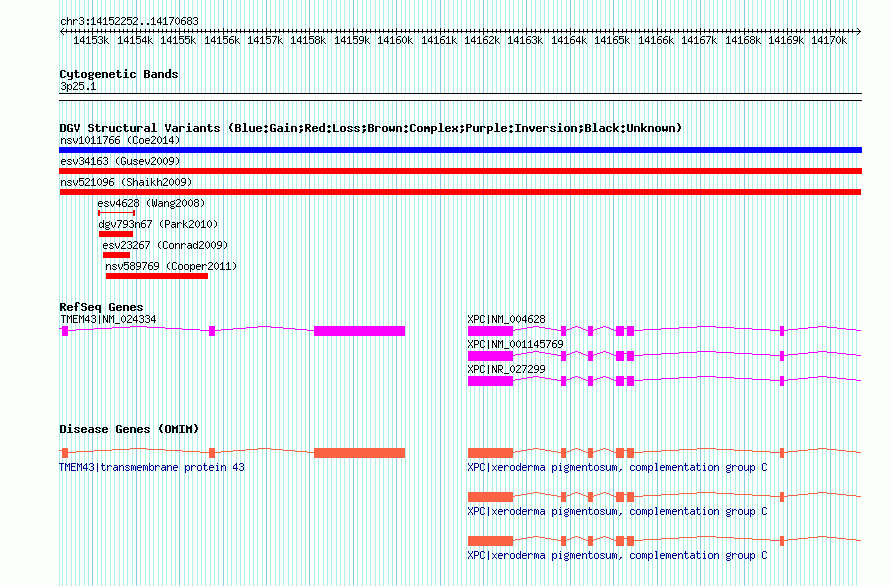
Task: Open the Disease Genes (OMIM) track heading
Action: [x=129, y=429]
